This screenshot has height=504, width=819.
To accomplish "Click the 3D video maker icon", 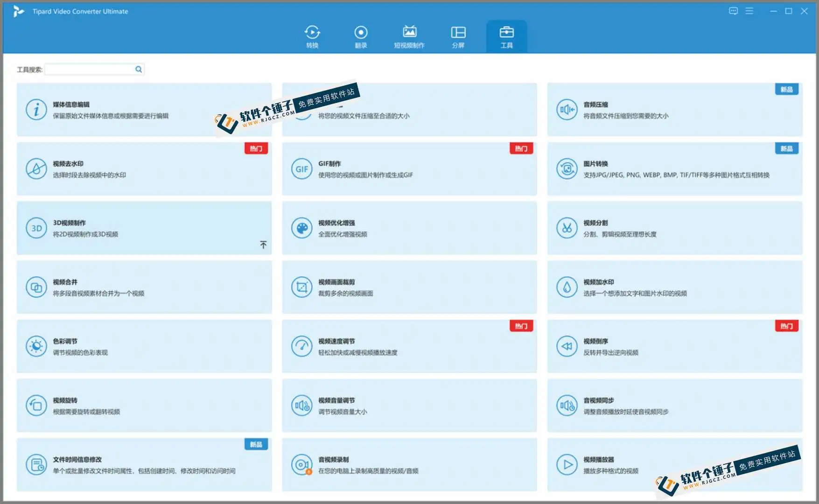I will (x=36, y=228).
